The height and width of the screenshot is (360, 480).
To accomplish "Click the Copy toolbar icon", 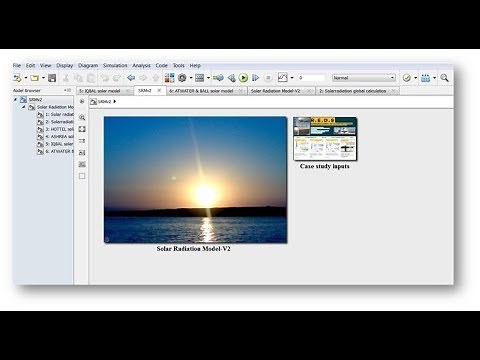I will point(78,78).
